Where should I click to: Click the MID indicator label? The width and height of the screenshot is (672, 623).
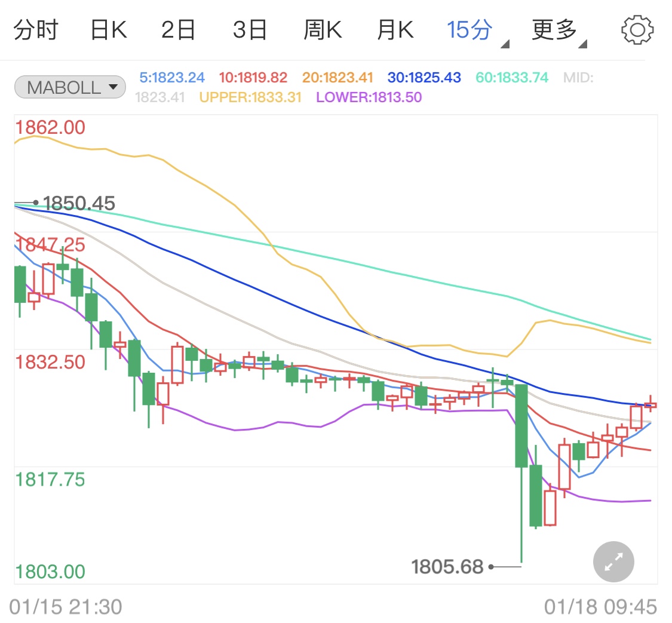578,77
